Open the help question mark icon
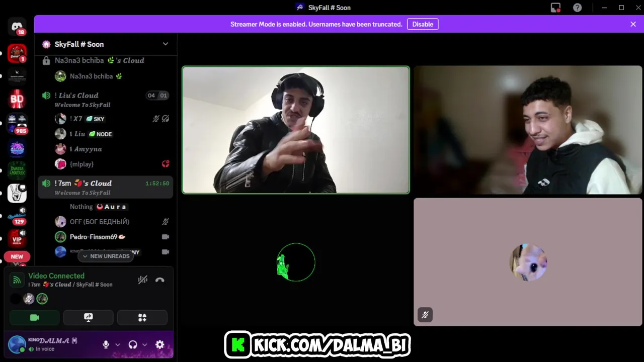 [x=578, y=8]
